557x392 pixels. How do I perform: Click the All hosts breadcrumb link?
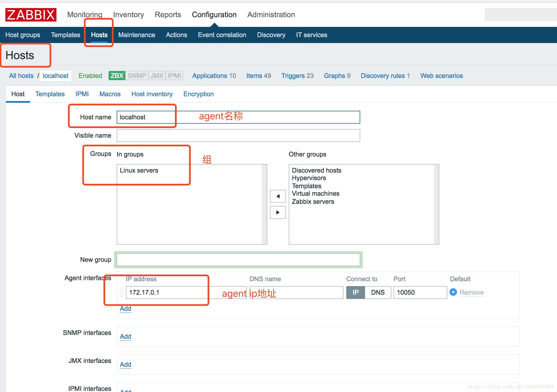(21, 76)
